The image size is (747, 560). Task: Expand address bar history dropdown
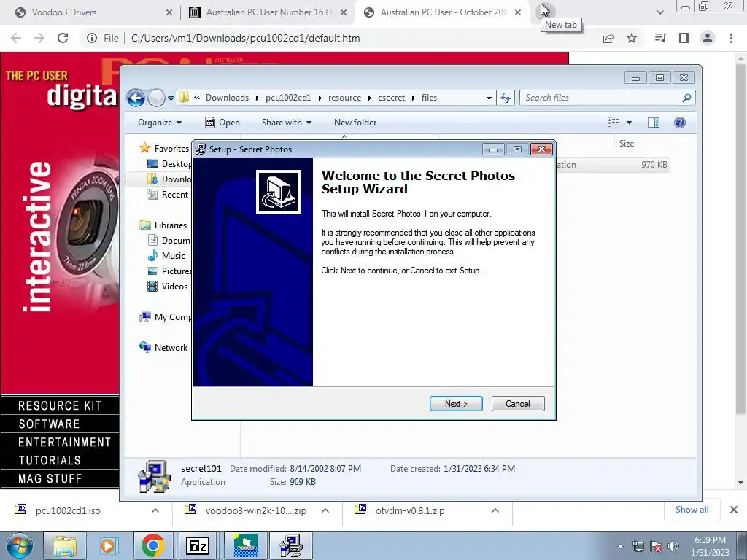pos(489,98)
